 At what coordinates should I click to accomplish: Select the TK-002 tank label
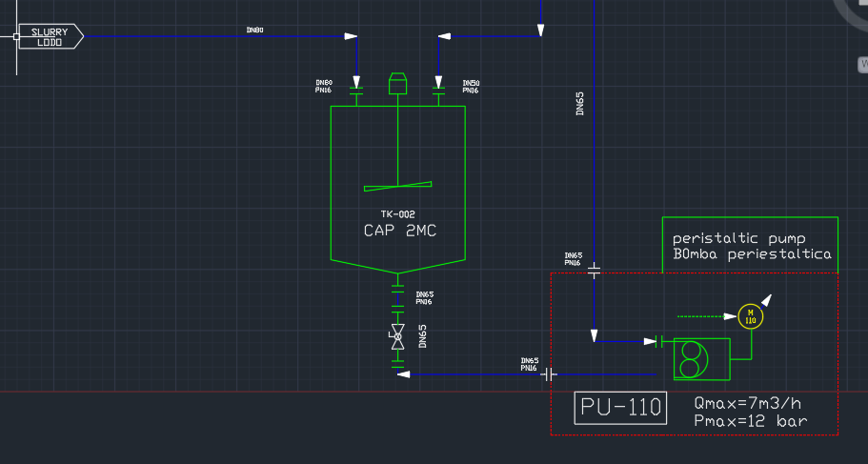(397, 214)
